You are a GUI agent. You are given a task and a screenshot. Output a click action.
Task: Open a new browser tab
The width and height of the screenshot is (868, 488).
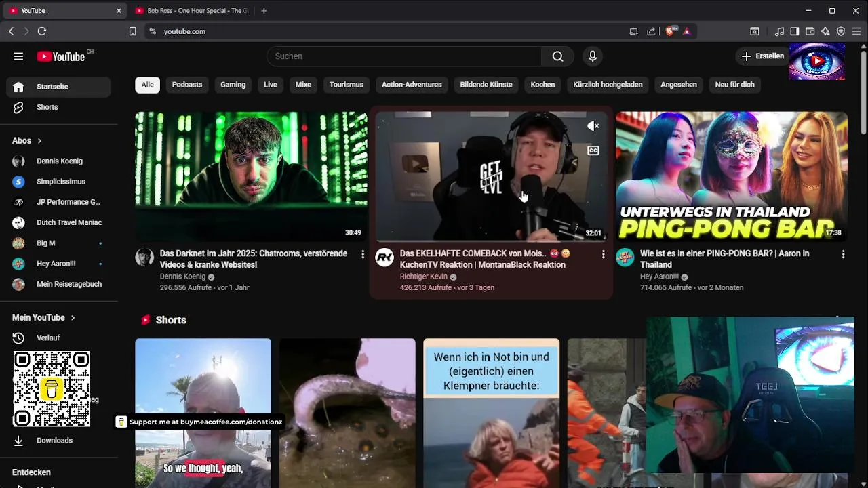[264, 11]
